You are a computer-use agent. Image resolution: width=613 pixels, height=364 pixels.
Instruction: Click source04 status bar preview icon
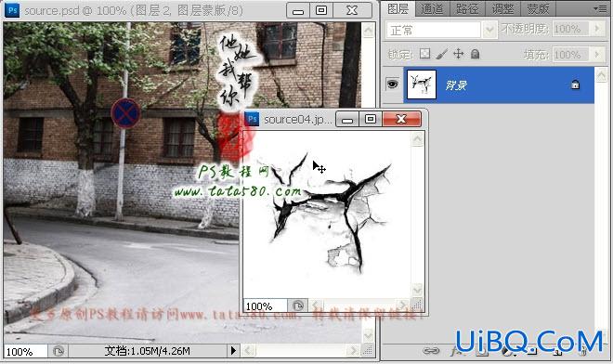tap(298, 305)
